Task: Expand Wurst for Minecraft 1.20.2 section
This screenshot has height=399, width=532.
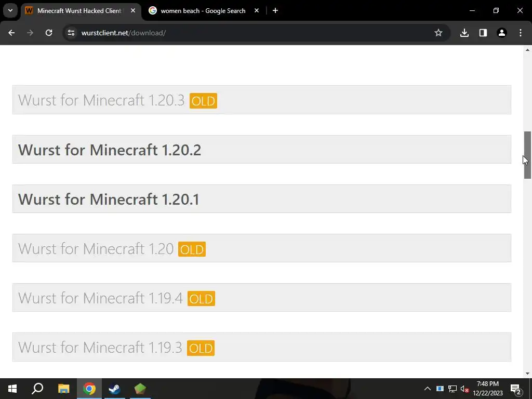Action: pyautogui.click(x=262, y=150)
